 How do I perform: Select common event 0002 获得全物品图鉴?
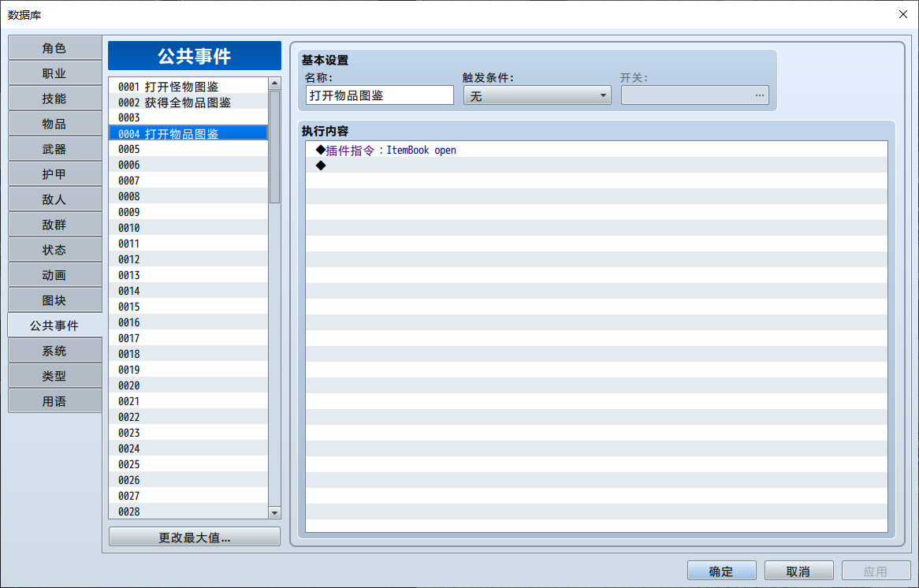point(188,102)
